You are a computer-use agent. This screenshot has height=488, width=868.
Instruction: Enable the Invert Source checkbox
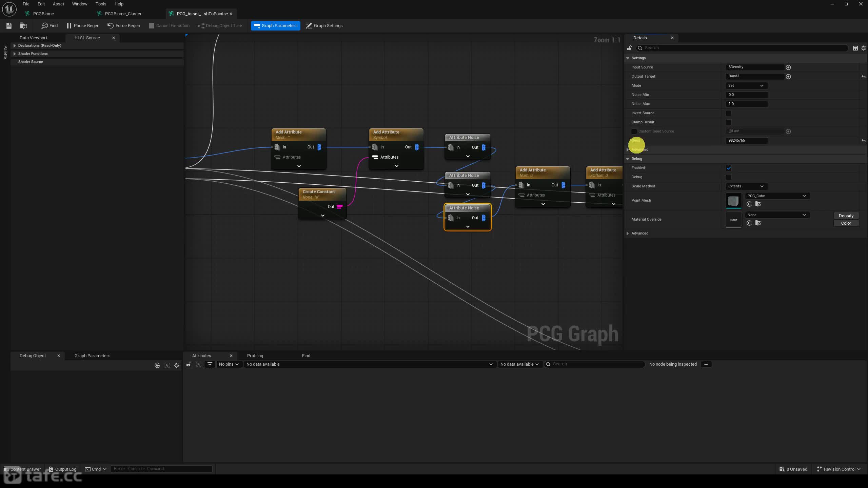(728, 113)
